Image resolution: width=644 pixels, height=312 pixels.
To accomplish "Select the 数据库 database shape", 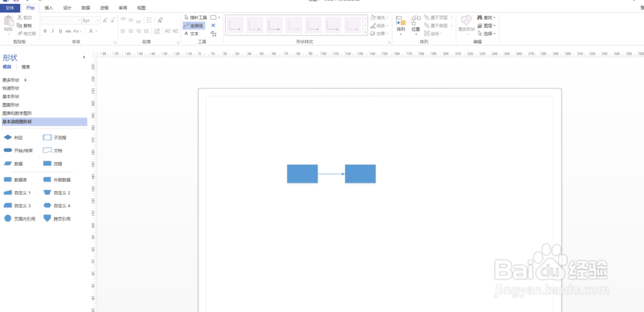I will 15,180.
